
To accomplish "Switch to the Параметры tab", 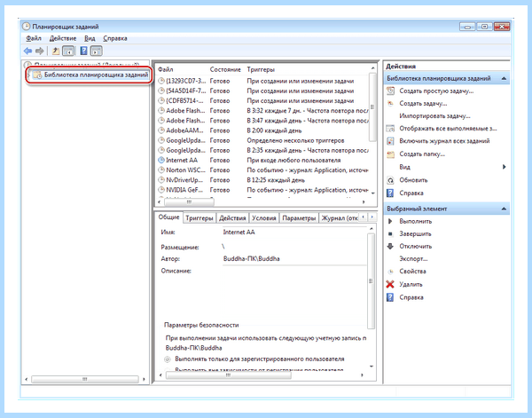I will click(x=299, y=218).
